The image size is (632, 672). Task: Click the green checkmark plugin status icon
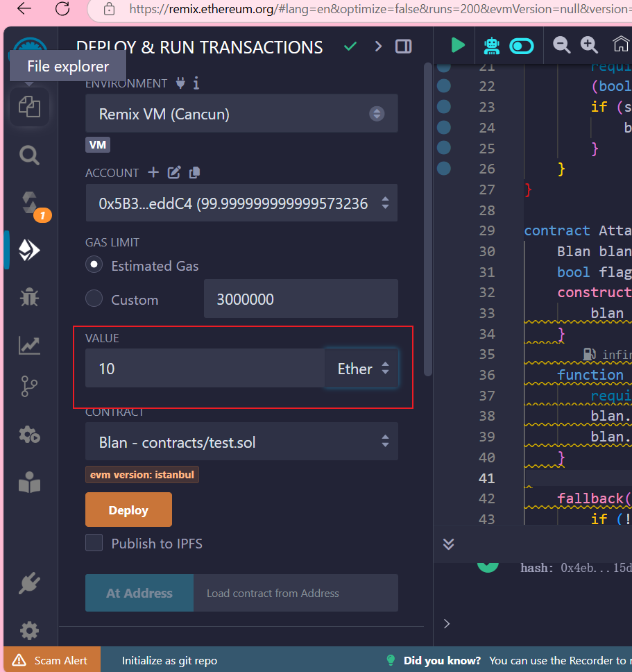[x=350, y=47]
